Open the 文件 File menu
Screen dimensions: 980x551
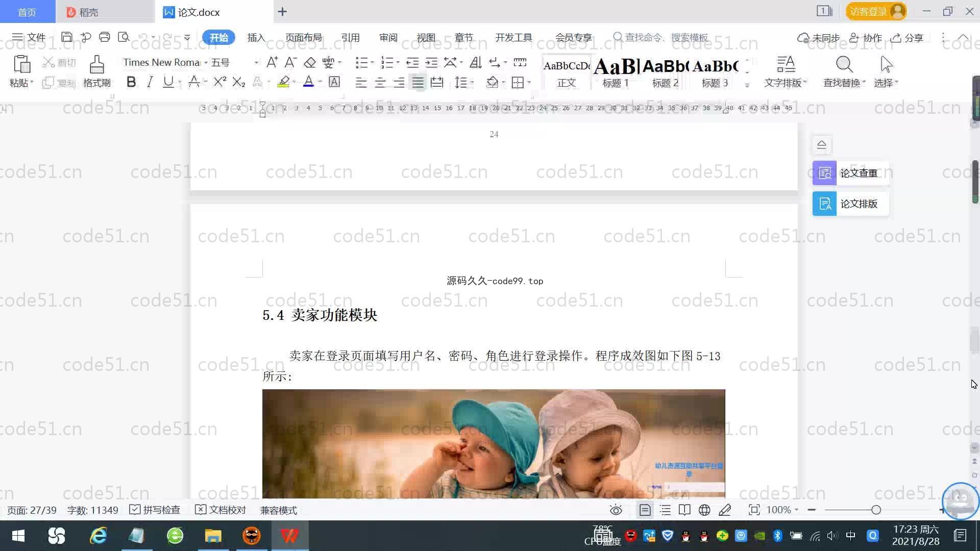29,37
